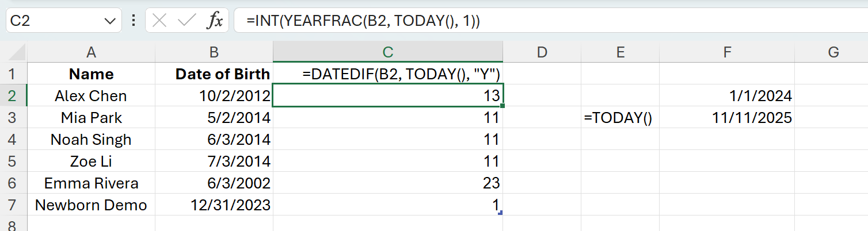Click the Date of Birth header cell

click(x=214, y=74)
